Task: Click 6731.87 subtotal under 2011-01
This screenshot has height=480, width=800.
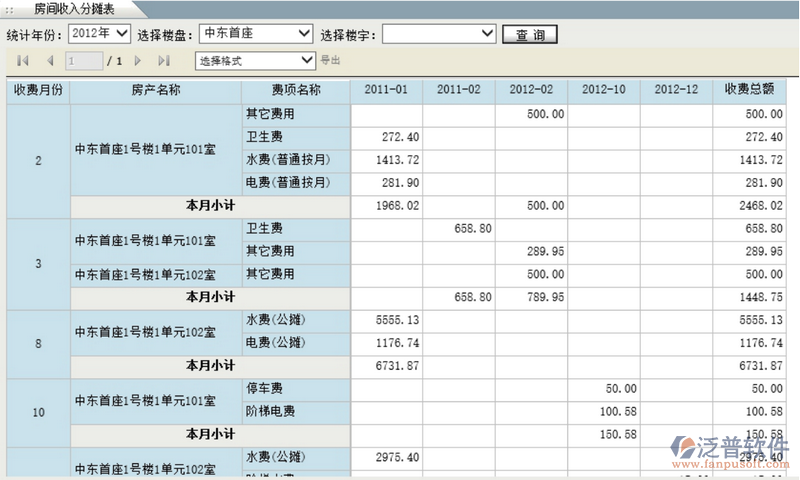Action: 397,366
